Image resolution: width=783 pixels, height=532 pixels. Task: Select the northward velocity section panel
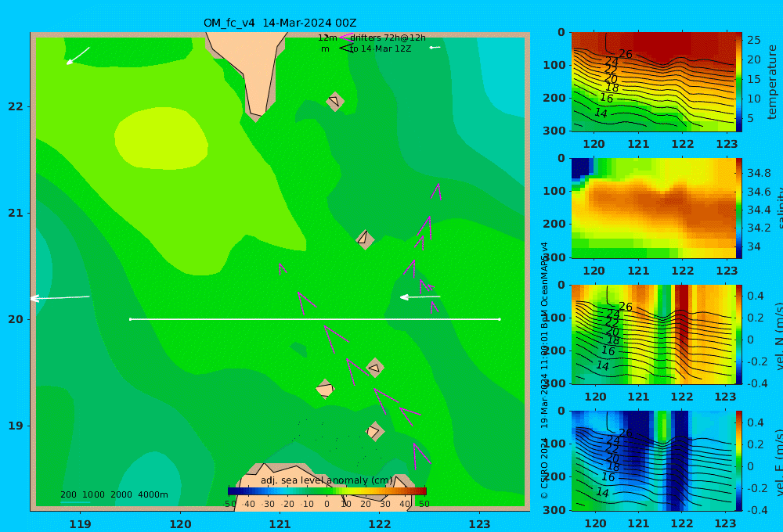(x=653, y=334)
